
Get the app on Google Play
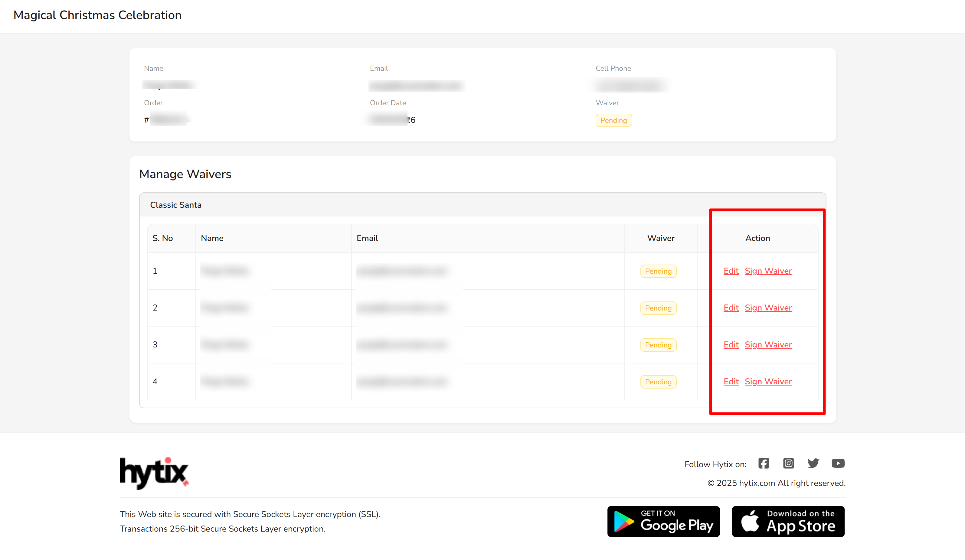coord(663,521)
